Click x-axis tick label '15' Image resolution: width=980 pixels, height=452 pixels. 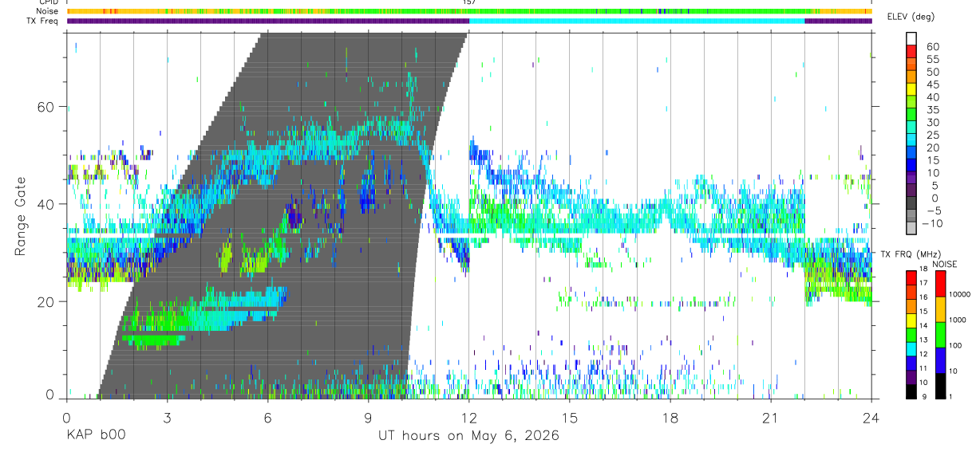(x=569, y=418)
